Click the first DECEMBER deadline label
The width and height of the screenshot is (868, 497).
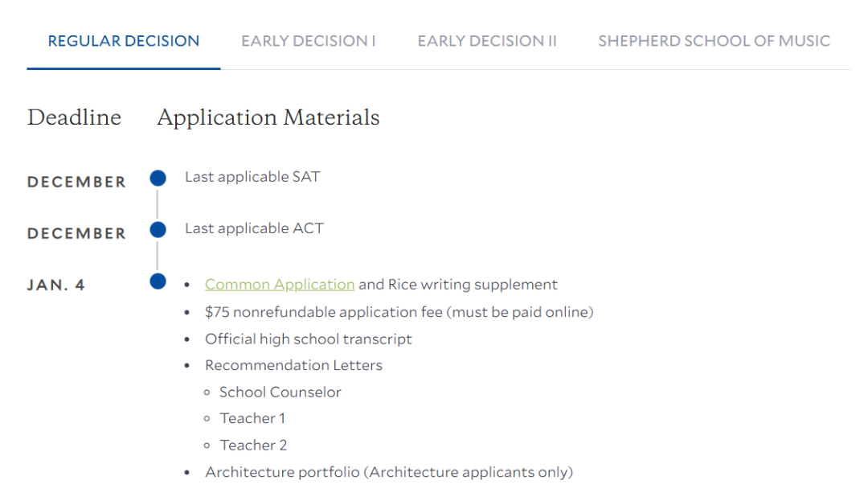point(76,182)
